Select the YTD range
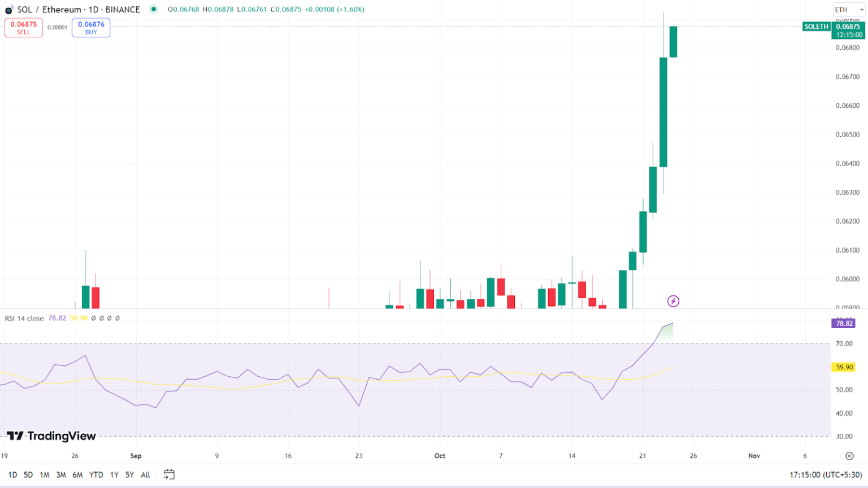The height and width of the screenshot is (488, 868). coord(96,475)
